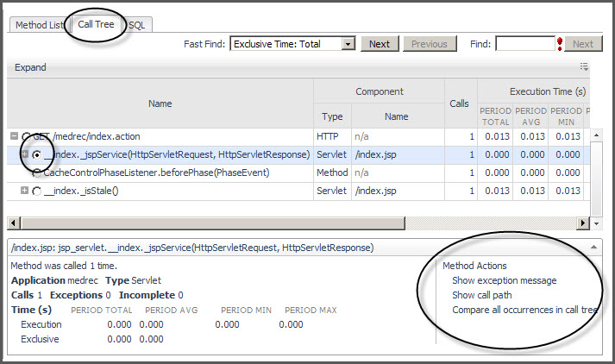The height and width of the screenshot is (364, 615).
Task: Select radio button for __index._jspService row
Action: (x=36, y=154)
